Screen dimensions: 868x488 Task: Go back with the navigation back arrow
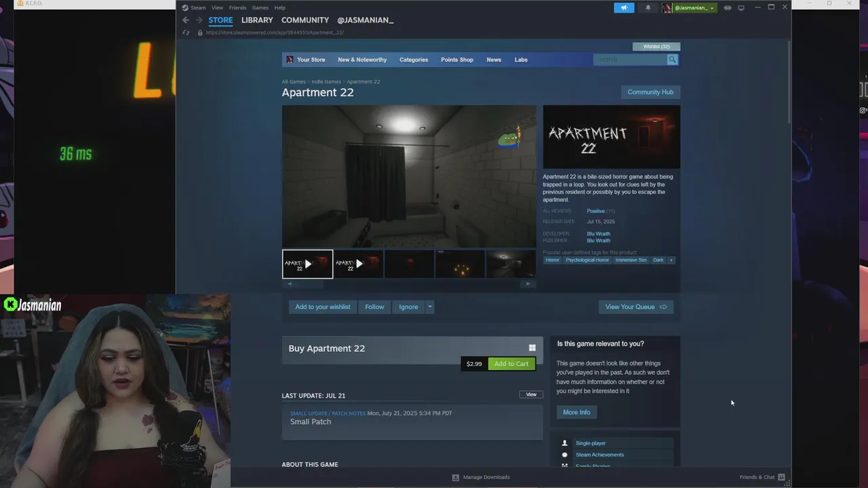(x=186, y=20)
